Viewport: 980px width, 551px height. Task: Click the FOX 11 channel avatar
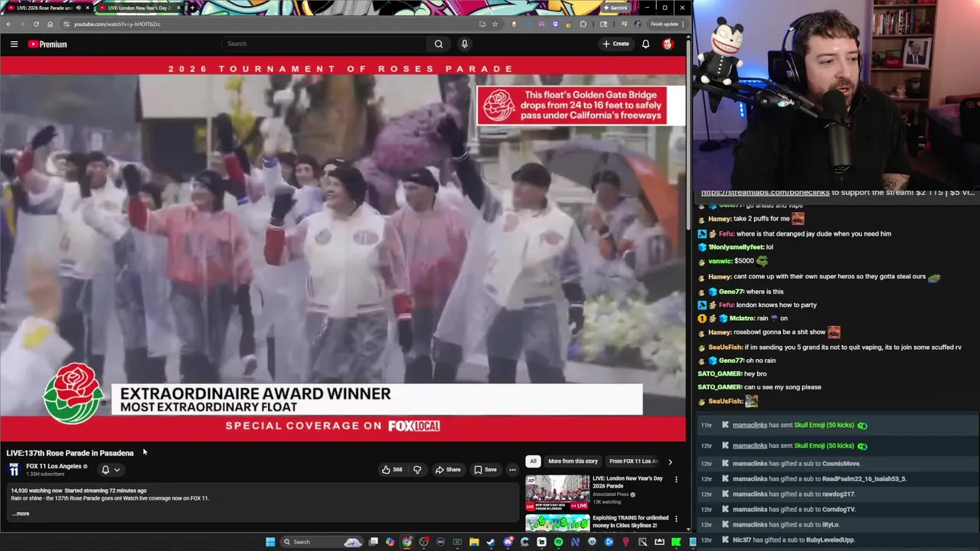[14, 469]
